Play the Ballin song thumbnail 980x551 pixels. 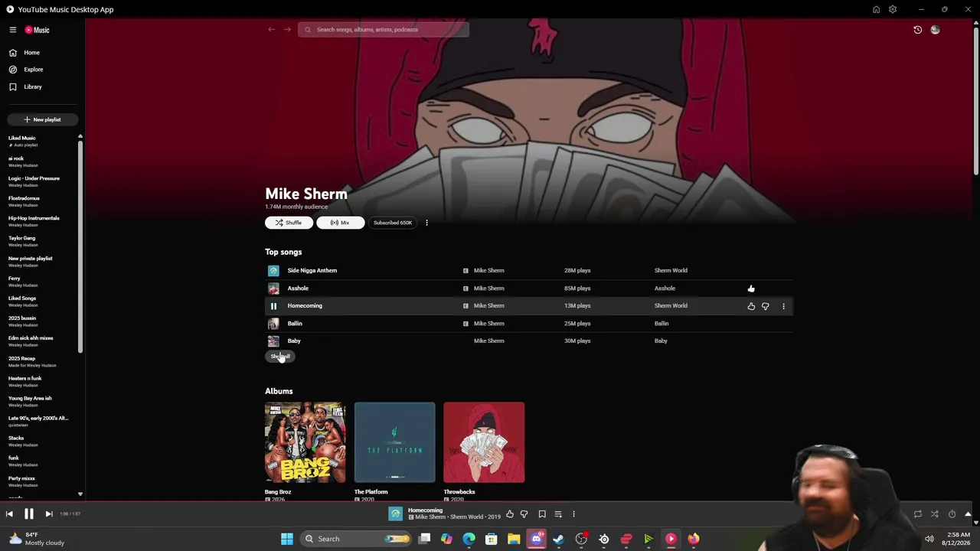click(273, 324)
